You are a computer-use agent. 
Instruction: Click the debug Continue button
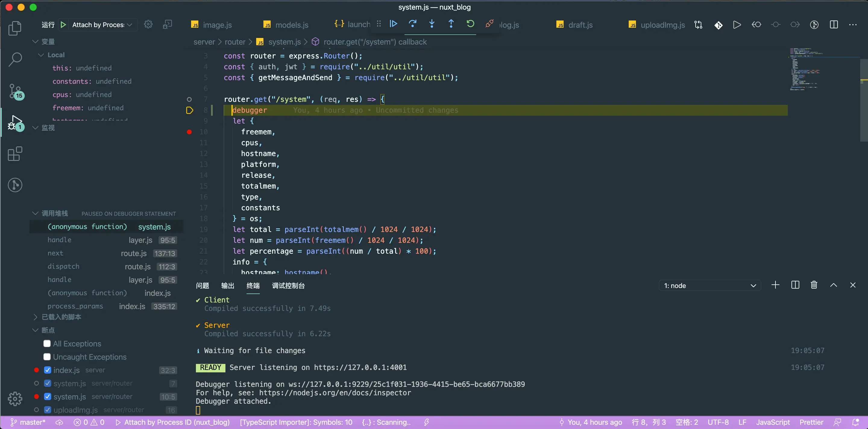(x=393, y=24)
